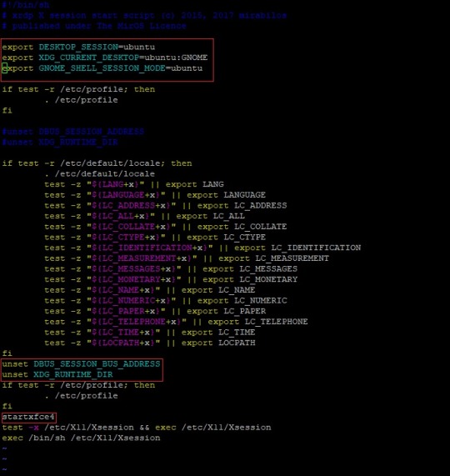Viewport: 450px width, 476px height.
Task: Click the published under The MirOS Licence comment
Action: [94, 26]
